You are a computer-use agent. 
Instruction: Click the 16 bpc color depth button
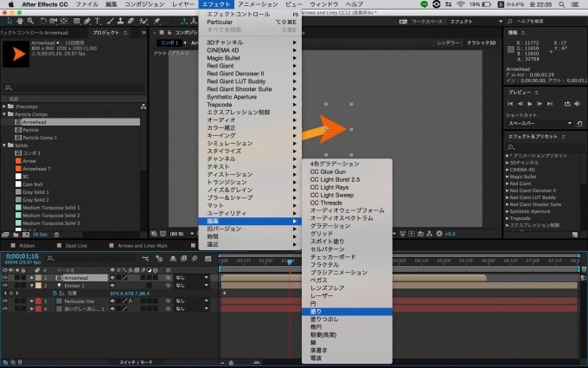click(x=41, y=234)
